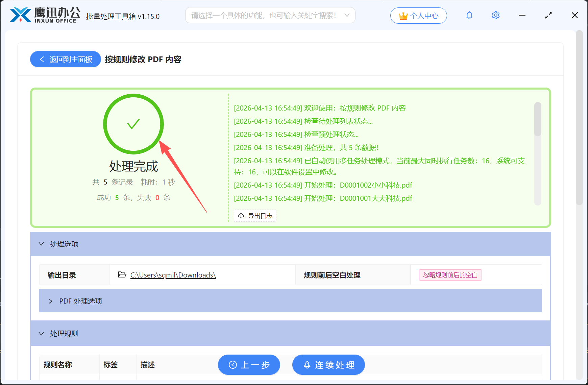This screenshot has height=385, width=588.
Task: Click the fullscreen expand icon in title bar
Action: click(x=548, y=15)
